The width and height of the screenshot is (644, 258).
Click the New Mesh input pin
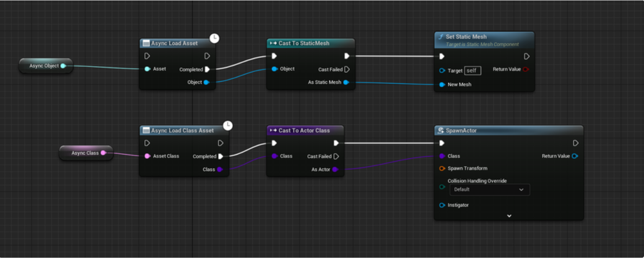pos(442,85)
